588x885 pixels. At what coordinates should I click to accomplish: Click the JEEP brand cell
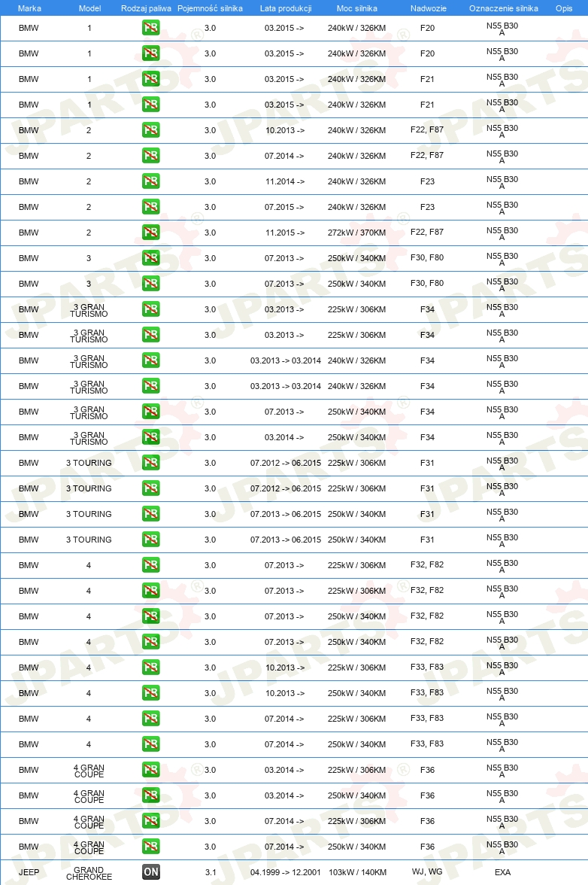[29, 872]
